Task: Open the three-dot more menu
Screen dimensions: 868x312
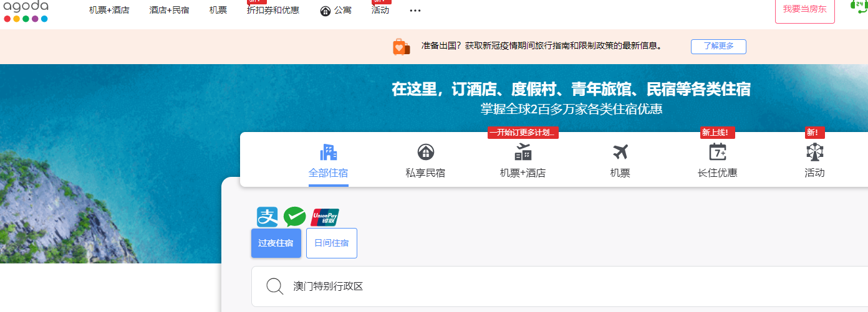Action: [415, 11]
